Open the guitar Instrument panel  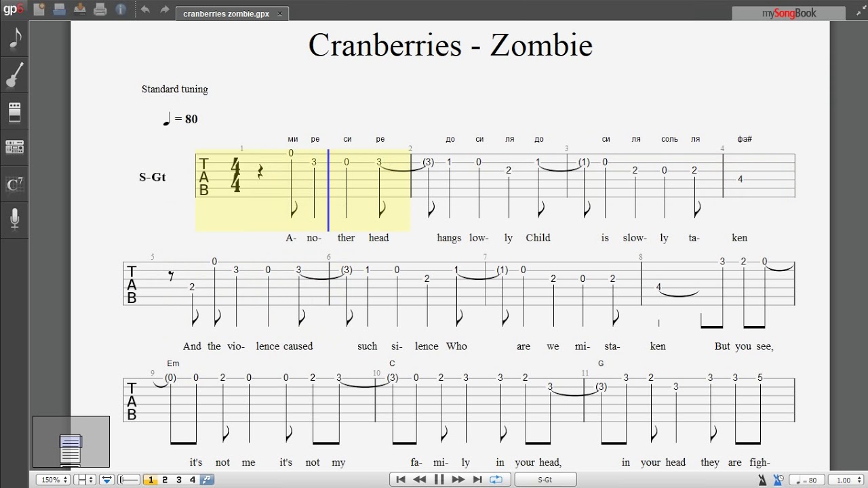[15, 75]
